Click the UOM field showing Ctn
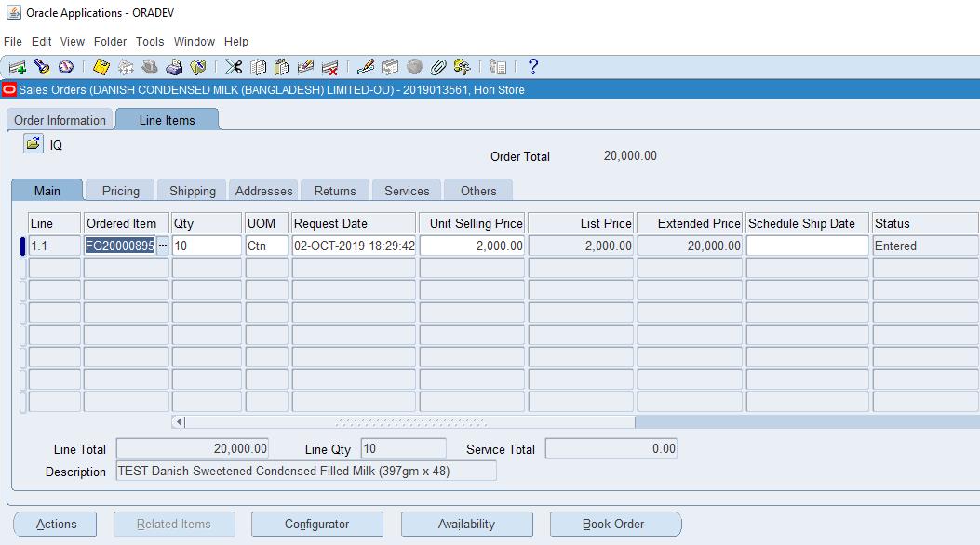 (x=267, y=246)
